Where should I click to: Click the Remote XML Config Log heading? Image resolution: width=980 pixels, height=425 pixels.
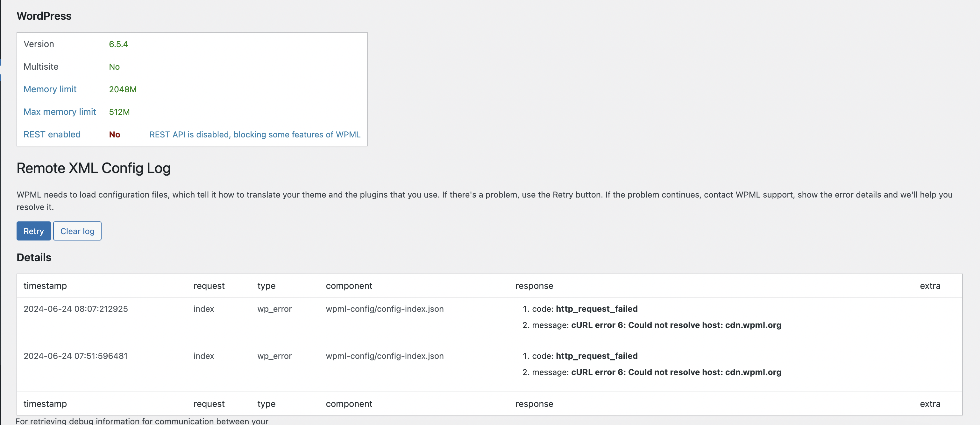[x=94, y=168]
